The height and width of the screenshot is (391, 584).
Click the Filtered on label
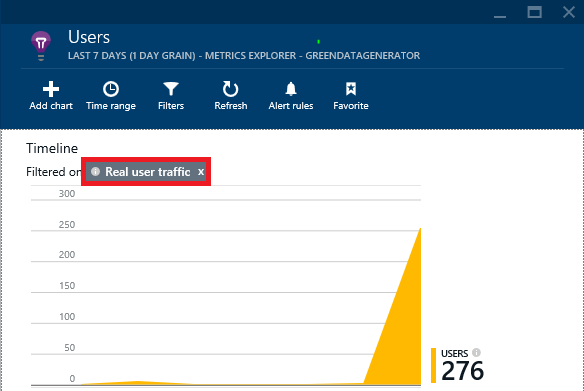54,172
